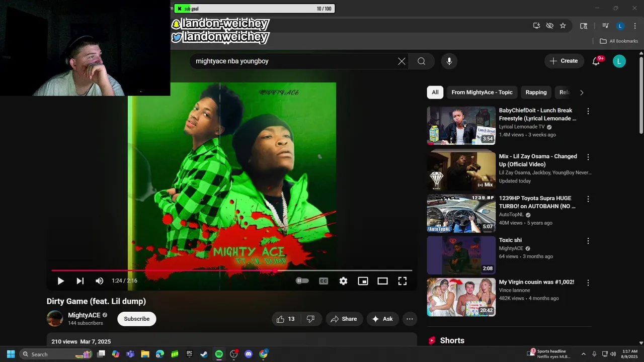Open the MightyACE channel avatar
Screen dimensions: 644x362
click(55, 319)
